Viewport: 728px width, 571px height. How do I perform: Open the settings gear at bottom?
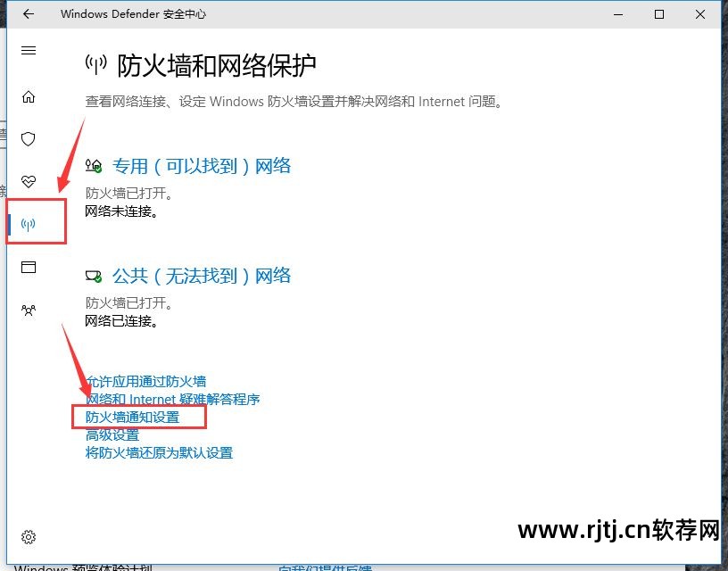point(28,537)
